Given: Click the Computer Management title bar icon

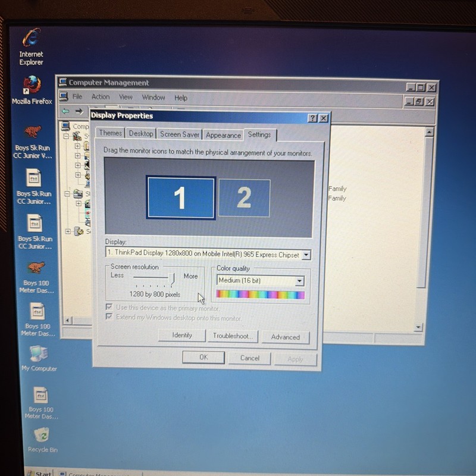Looking at the screenshot, I should pyautogui.click(x=63, y=82).
